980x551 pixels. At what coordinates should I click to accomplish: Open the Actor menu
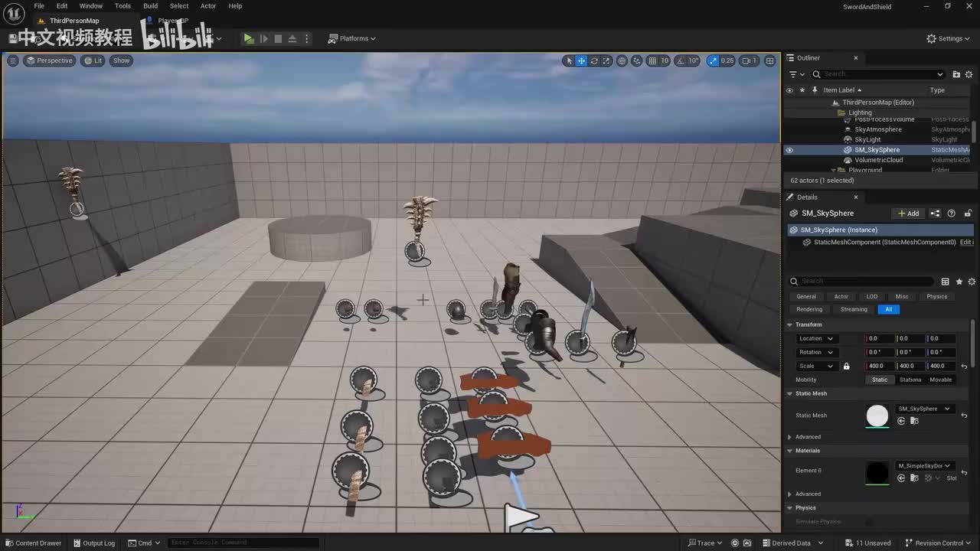(x=208, y=6)
